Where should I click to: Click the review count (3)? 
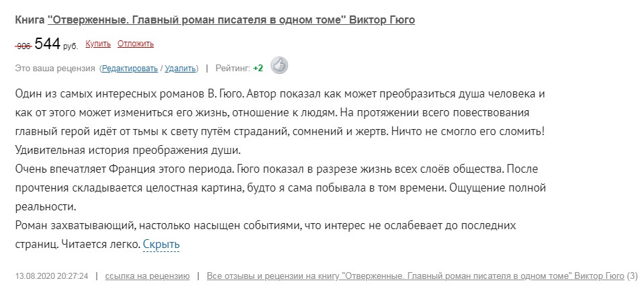coord(631,276)
